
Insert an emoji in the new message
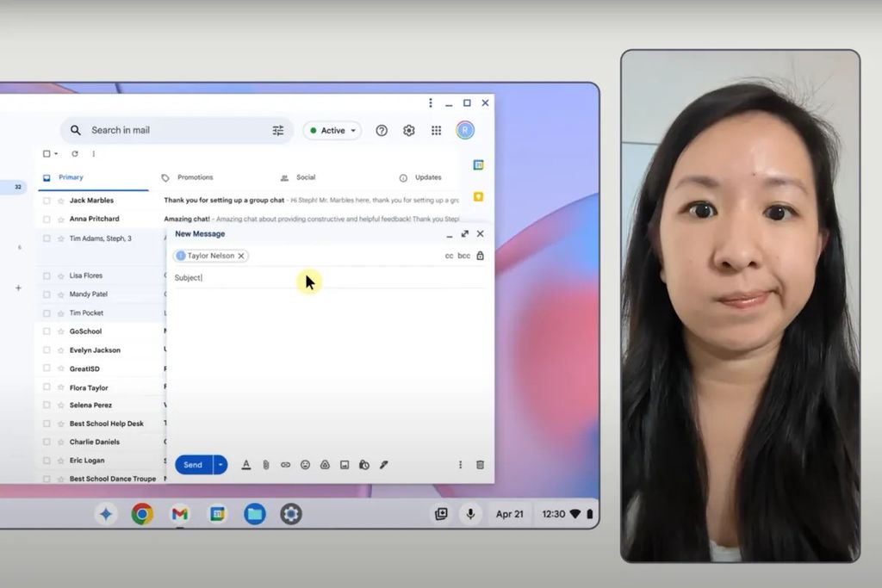pos(304,464)
